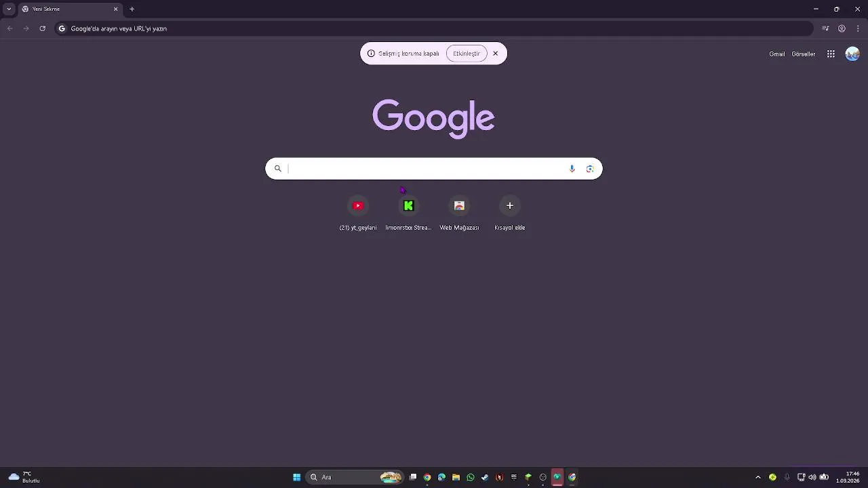The width and height of the screenshot is (868, 488).
Task: Open Minecraft block icon in the taskbar
Action: pyautogui.click(x=528, y=477)
